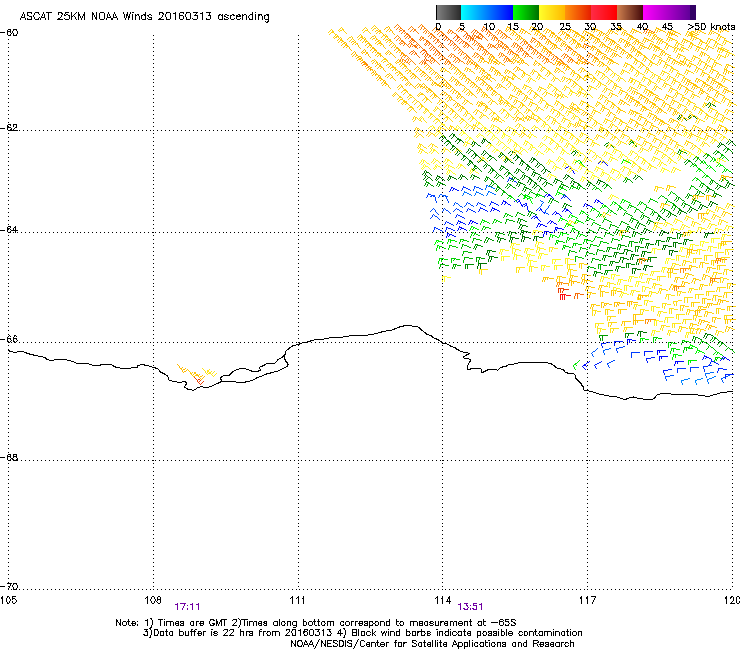
Task: Click latitude axis label '-66'
Action: [9, 339]
